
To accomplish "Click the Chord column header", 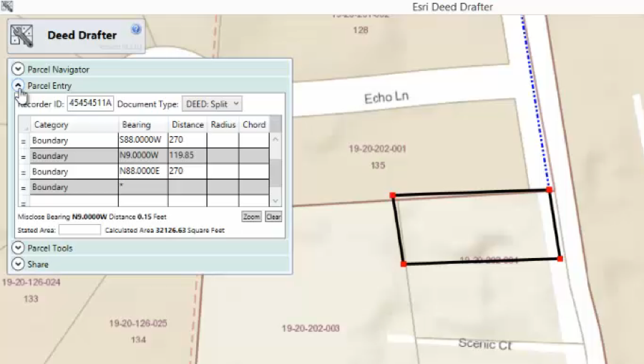I will pos(254,125).
